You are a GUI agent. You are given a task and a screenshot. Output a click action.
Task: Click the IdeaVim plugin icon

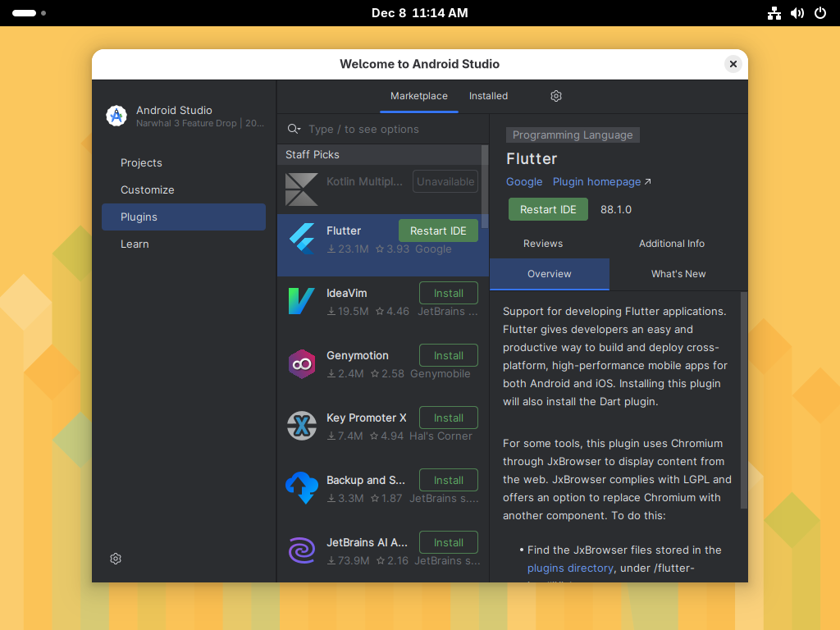[301, 301]
